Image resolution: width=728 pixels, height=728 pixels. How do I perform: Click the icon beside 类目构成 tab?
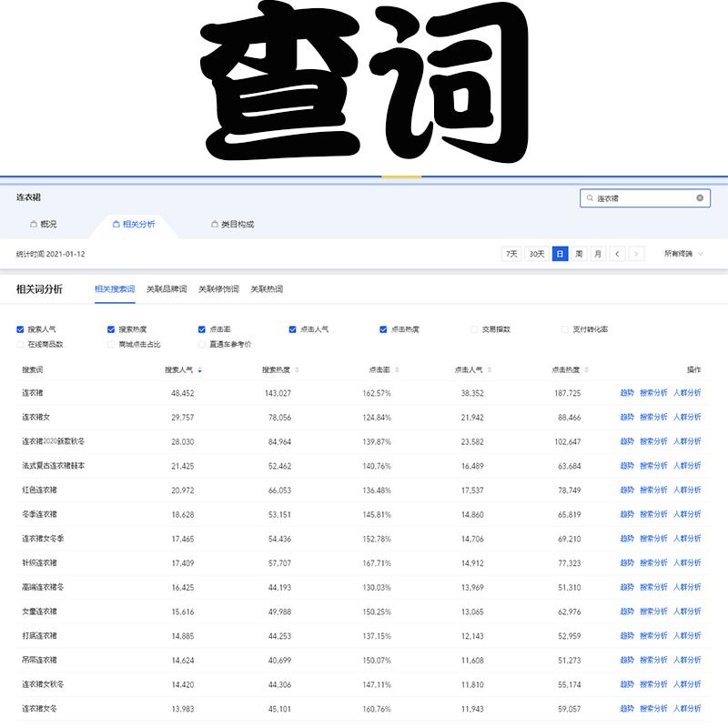[x=215, y=224]
